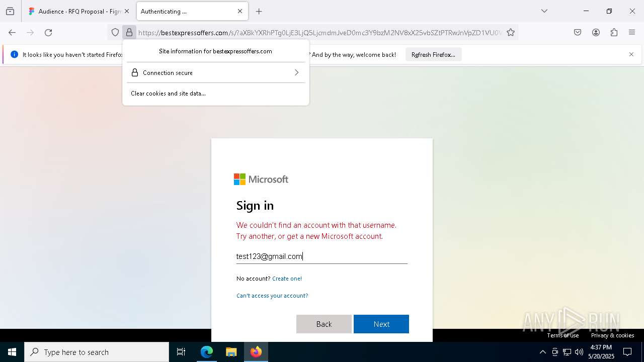Click the taskbar search box
This screenshot has width=644, height=362.
click(97, 352)
